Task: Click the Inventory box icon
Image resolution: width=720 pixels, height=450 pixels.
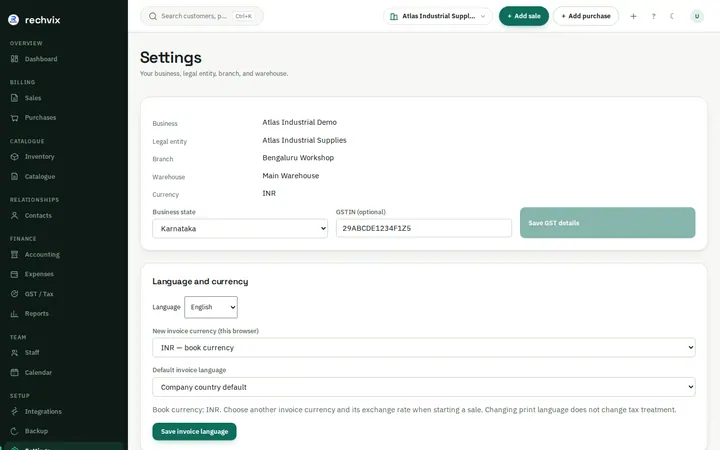Action: pos(14,157)
